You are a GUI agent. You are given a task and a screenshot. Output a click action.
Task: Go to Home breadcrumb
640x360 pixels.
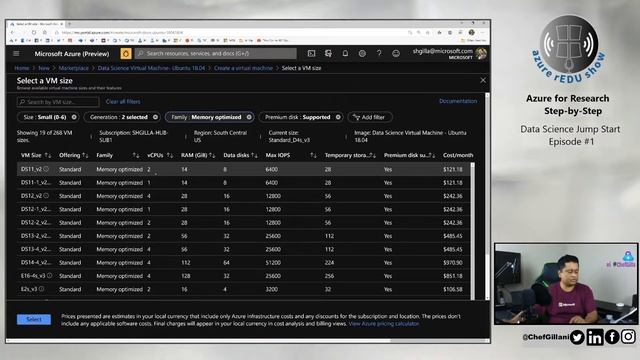coord(22,68)
